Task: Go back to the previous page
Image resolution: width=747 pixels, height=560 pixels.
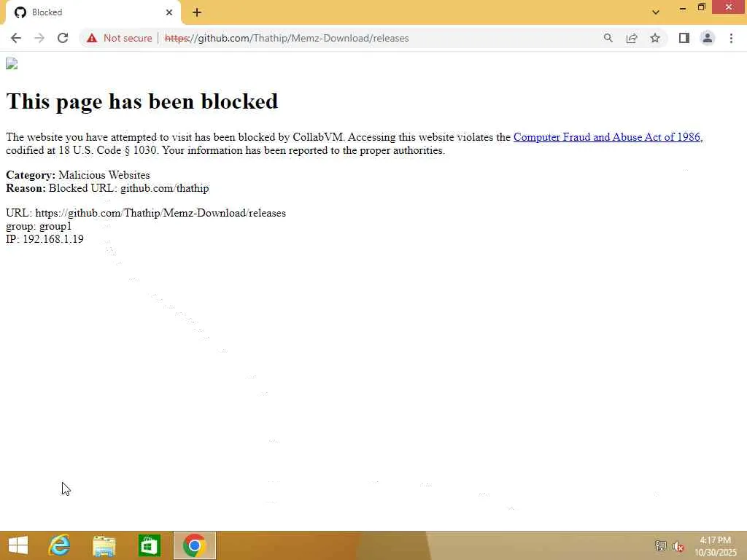Action: coord(16,38)
